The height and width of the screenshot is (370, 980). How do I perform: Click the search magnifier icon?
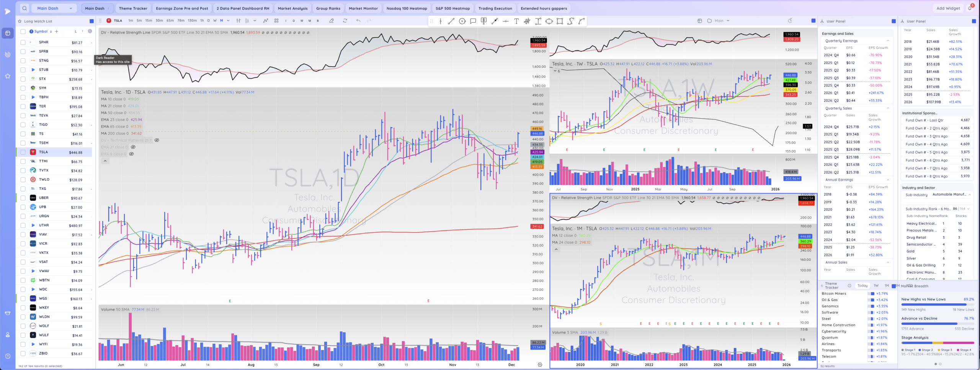coord(24,8)
